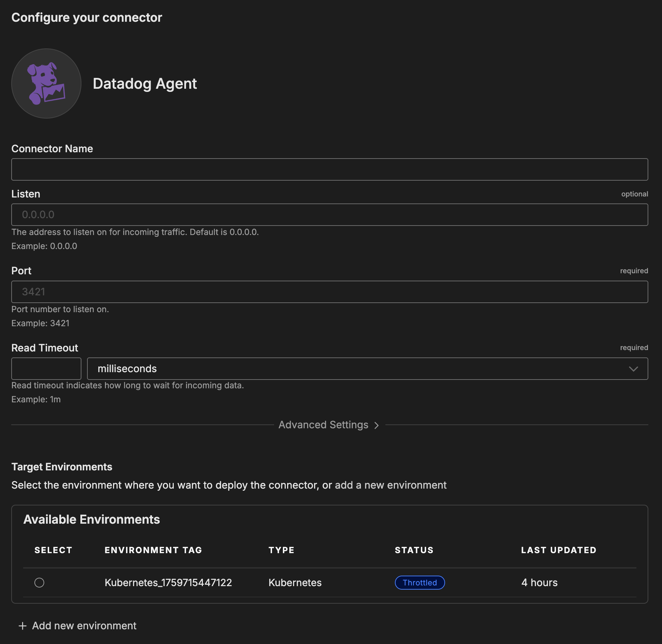This screenshot has height=644, width=662.
Task: Open the milliseconds time unit dropdown
Action: (367, 369)
